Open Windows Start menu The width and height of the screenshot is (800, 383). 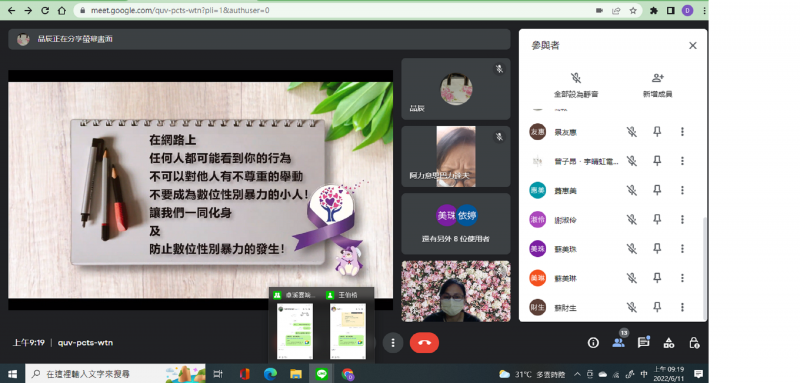point(12,374)
